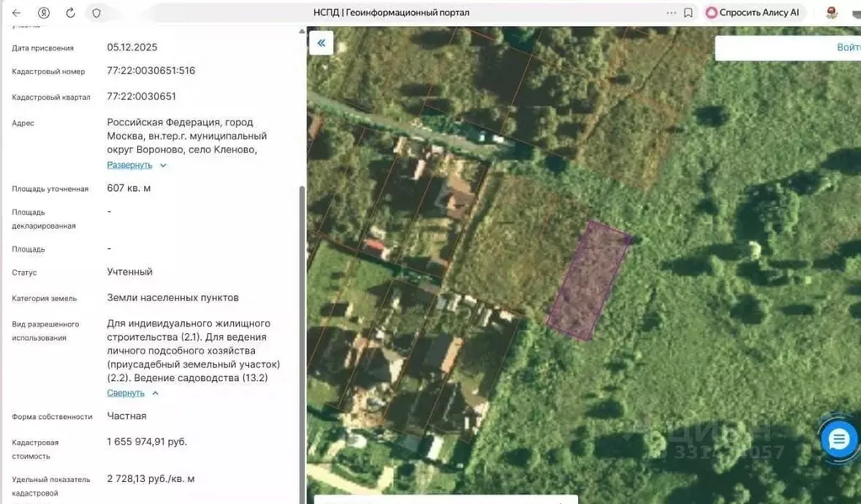Click the НСПД page title address bar
Viewport: 861px width, 504px height.
tap(391, 13)
